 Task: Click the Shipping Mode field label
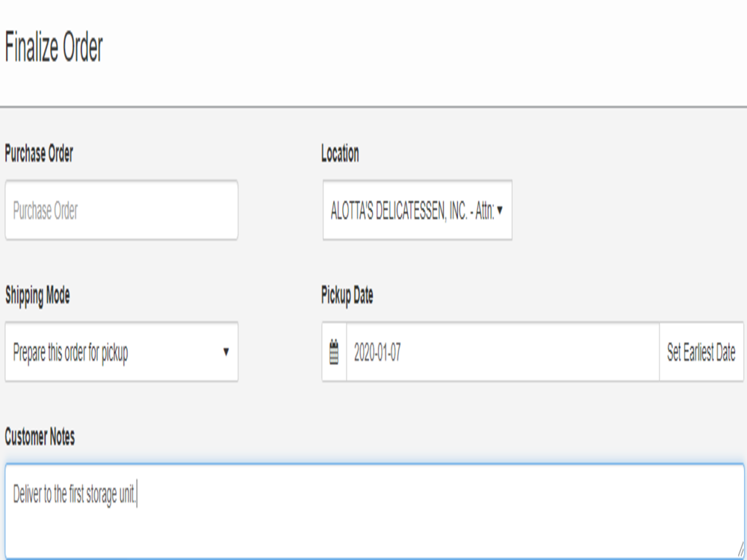point(37,296)
